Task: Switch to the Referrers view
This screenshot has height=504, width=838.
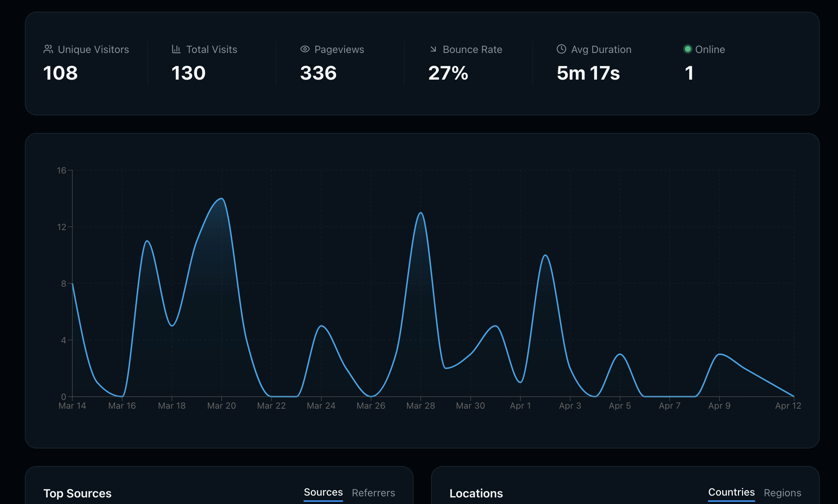Action: coord(373,493)
